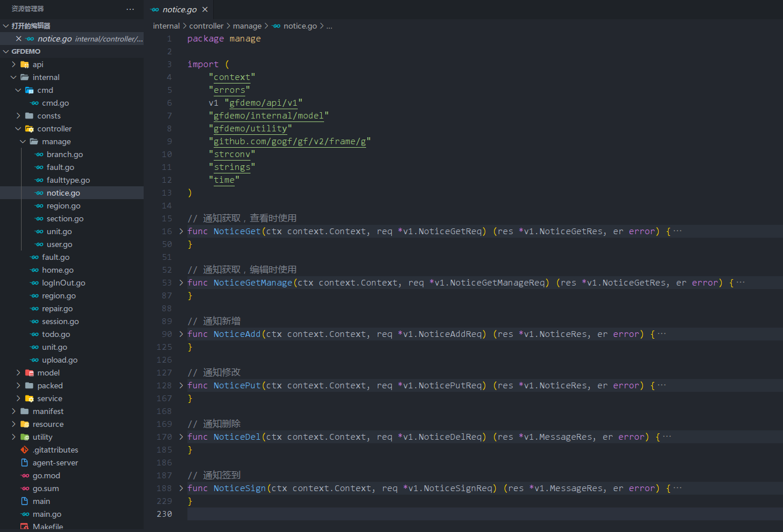Click the github.com/gogf/gf/v2/frame/g import link
The width and height of the screenshot is (783, 532).
tap(290, 141)
